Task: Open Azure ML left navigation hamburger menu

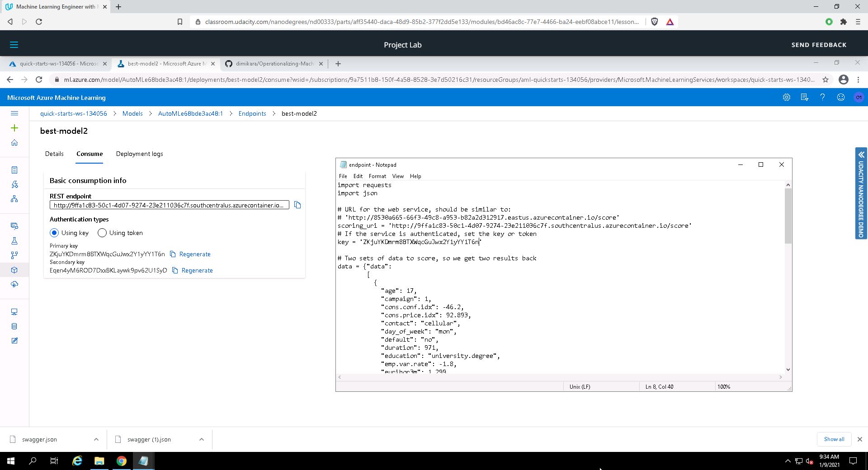Action: pyautogui.click(x=14, y=113)
